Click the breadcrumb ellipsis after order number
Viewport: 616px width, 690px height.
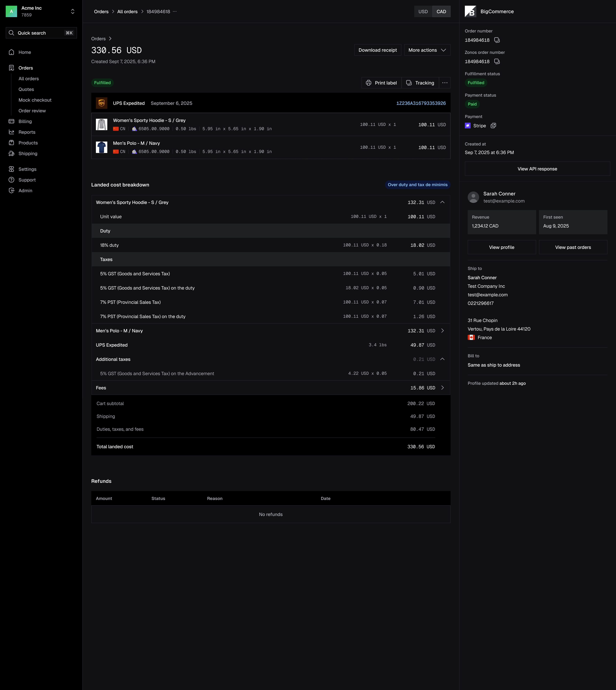(x=175, y=12)
